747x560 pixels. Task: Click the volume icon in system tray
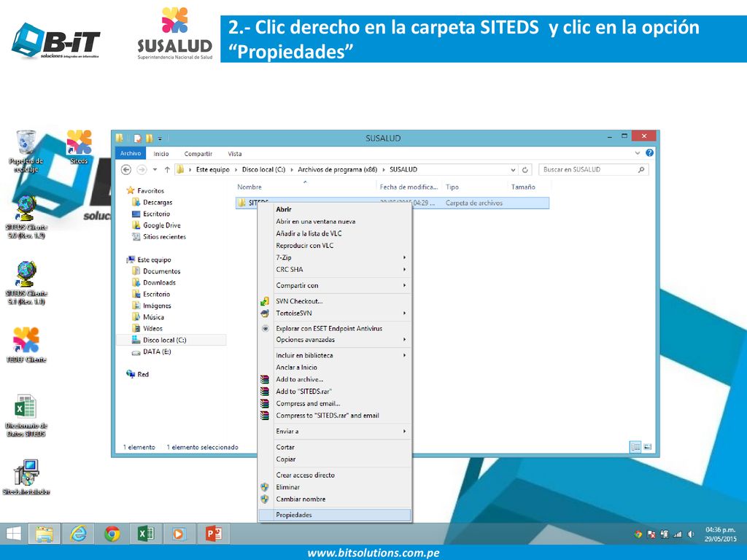click(x=690, y=534)
